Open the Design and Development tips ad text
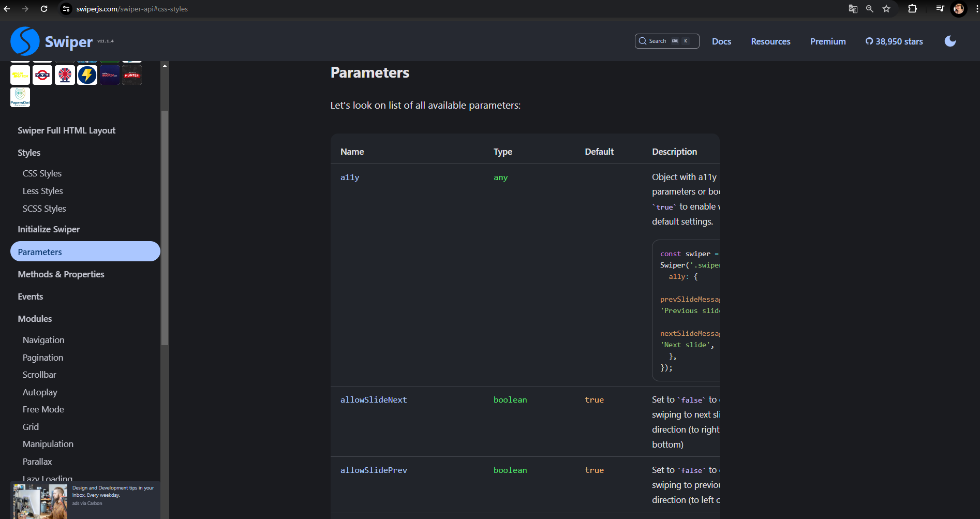Screen dimensions: 980x519 click(113, 491)
